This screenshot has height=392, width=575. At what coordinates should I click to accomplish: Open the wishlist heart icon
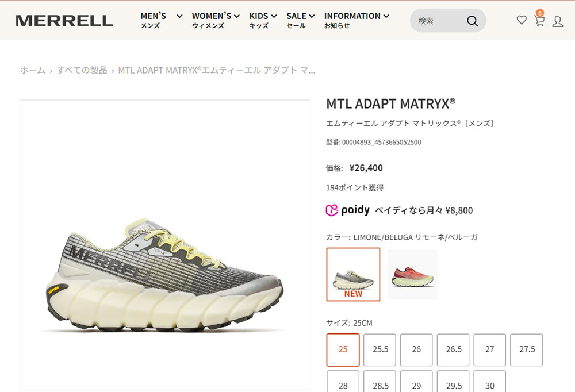click(x=522, y=20)
